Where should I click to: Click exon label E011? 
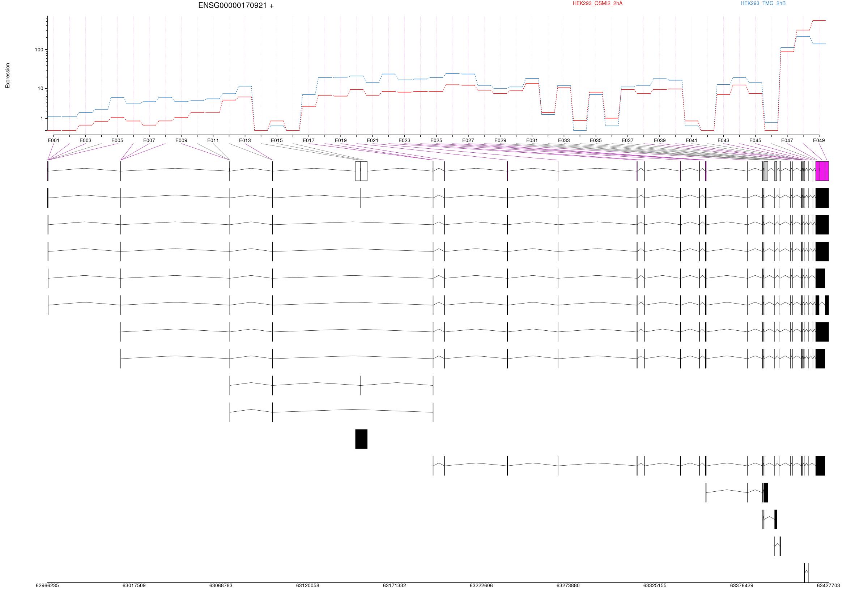coord(213,140)
